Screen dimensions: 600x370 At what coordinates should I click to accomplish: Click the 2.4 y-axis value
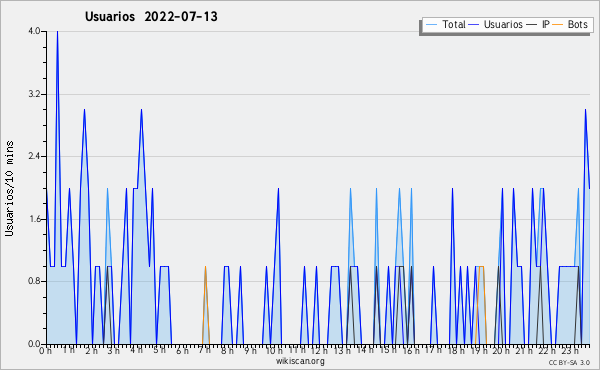pyautogui.click(x=34, y=156)
